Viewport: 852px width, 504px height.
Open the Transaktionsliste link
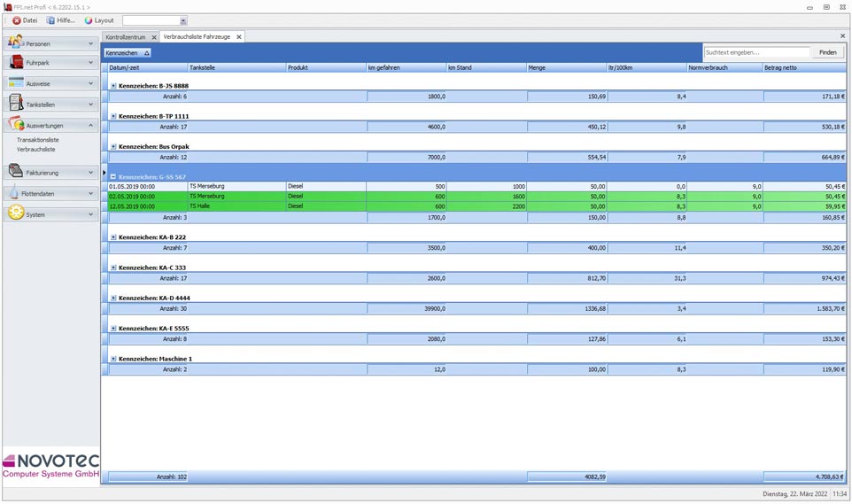click(38, 140)
